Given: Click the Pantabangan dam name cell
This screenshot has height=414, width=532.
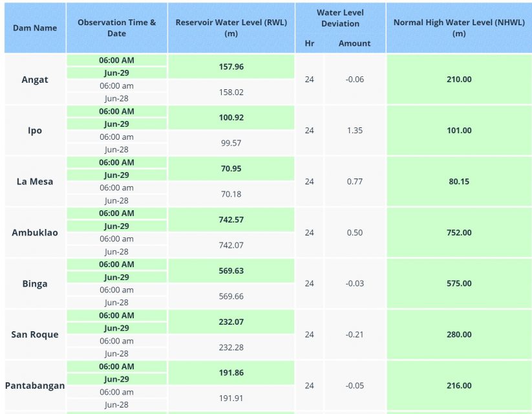Looking at the screenshot, I should (x=35, y=386).
